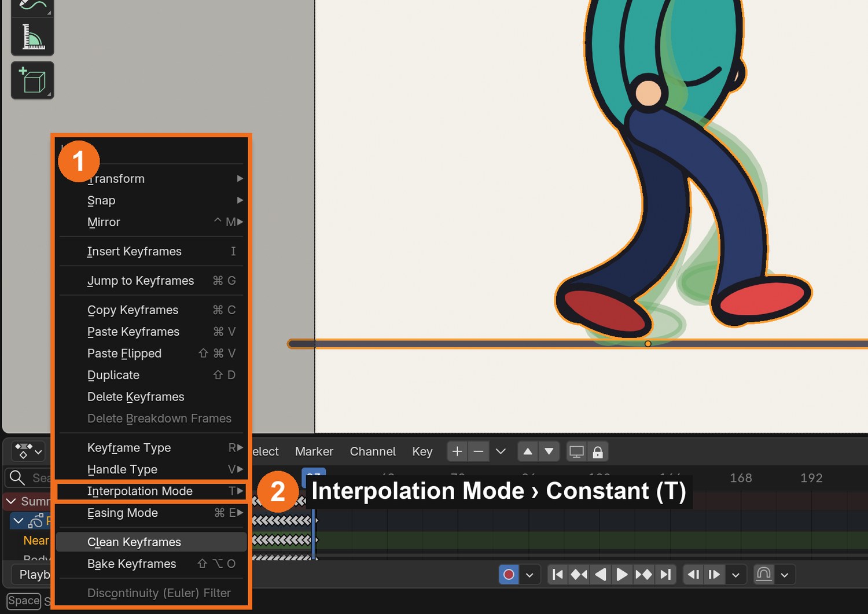The width and height of the screenshot is (868, 614).
Task: Jump to the first frame of playback
Action: pyautogui.click(x=558, y=574)
